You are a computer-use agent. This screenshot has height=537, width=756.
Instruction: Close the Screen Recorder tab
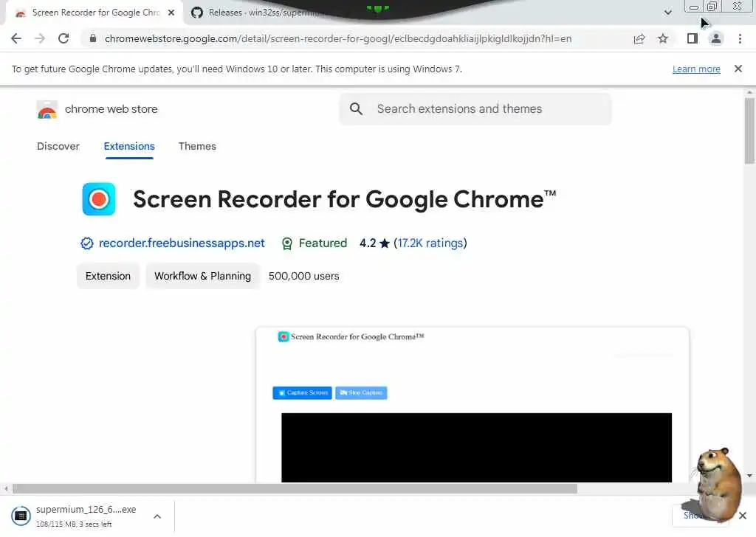[x=171, y=13]
